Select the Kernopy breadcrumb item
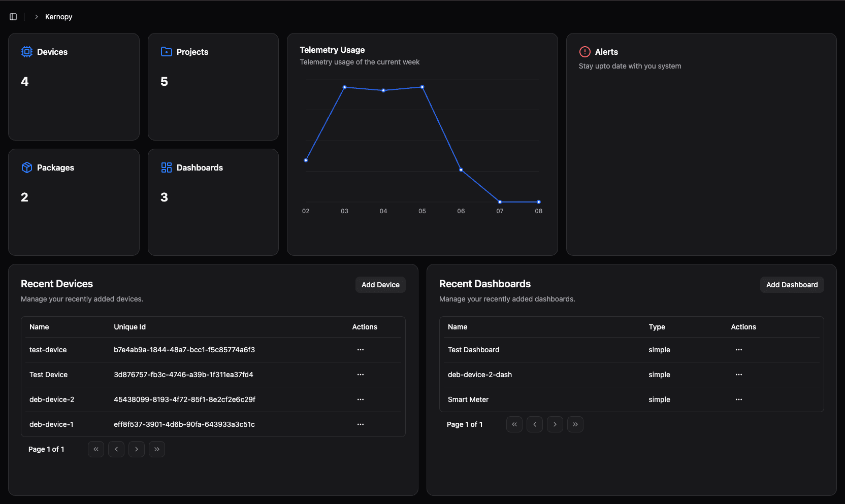This screenshot has height=504, width=845. click(x=58, y=16)
